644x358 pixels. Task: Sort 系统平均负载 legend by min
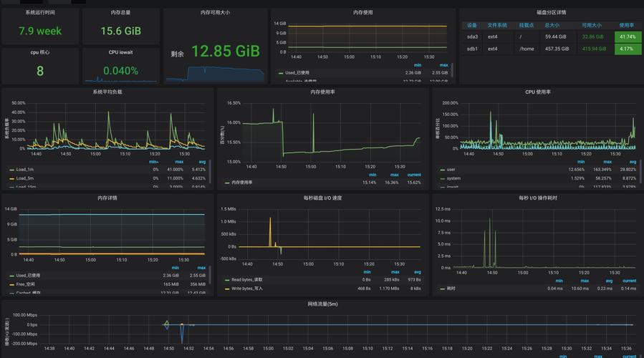153,162
